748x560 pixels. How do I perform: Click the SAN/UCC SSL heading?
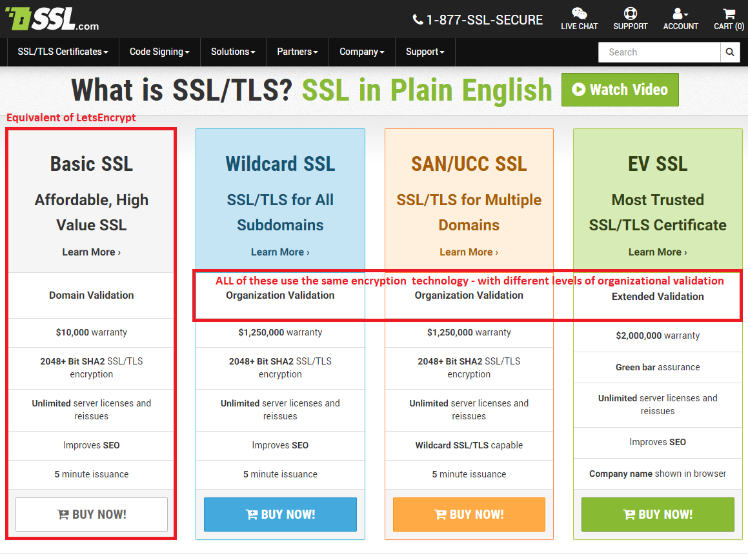pyautogui.click(x=469, y=164)
